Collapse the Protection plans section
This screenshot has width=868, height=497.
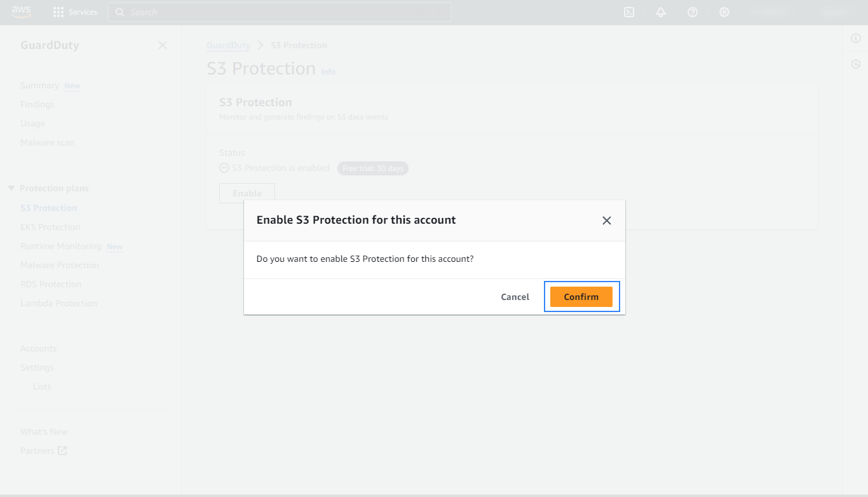(x=11, y=188)
